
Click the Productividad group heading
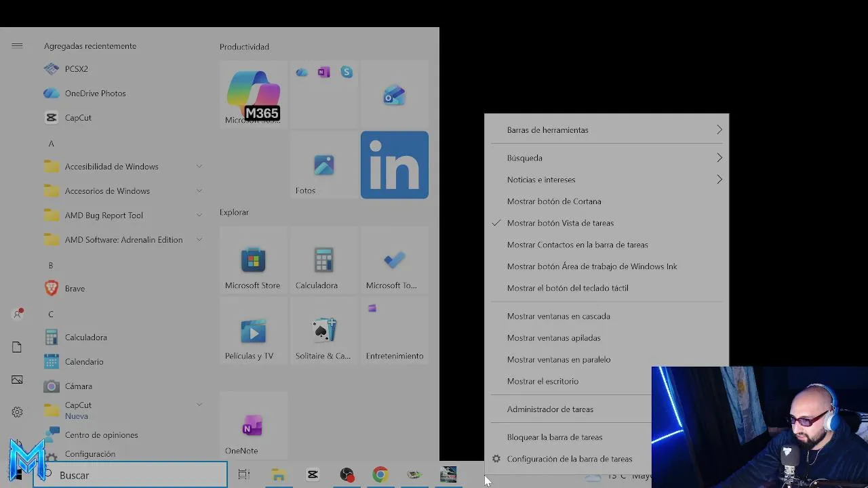click(244, 47)
